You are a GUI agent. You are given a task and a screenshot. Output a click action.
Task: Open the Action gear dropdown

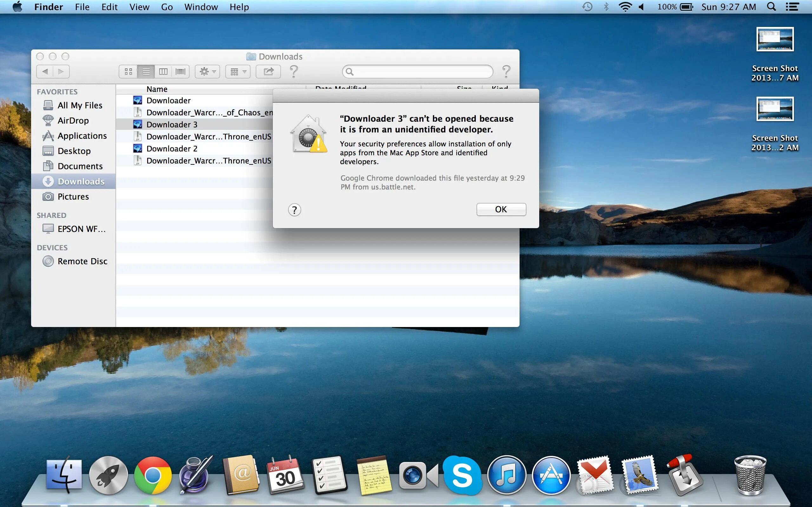click(x=207, y=71)
